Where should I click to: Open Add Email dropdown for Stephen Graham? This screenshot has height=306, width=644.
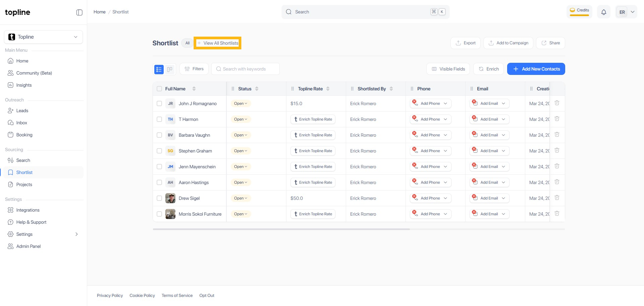489,151
